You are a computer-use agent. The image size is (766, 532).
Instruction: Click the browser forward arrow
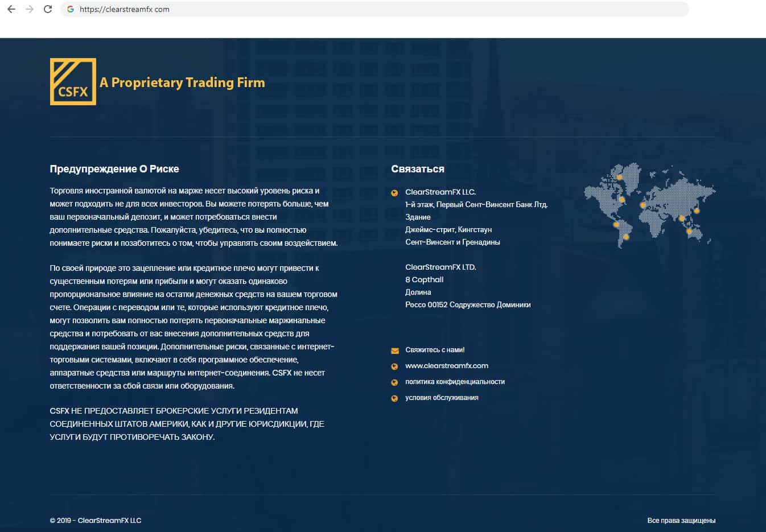pos(30,9)
